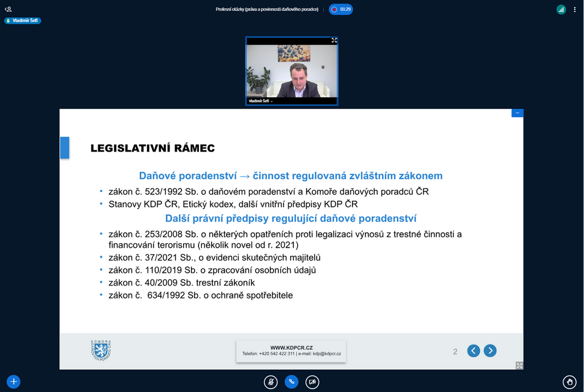Screen dimensions: 584x392
Task: Select the line zákon č. 40/2009 Sb.
Action: coord(182,283)
